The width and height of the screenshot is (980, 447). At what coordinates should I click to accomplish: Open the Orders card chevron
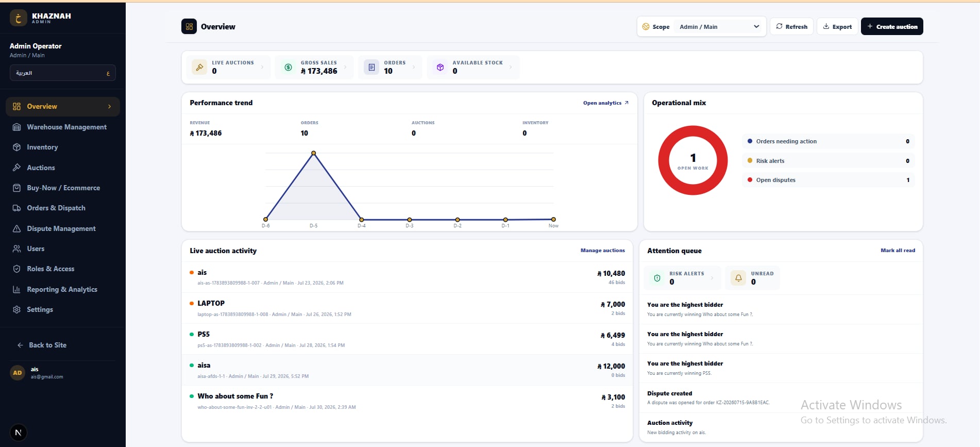coord(414,67)
